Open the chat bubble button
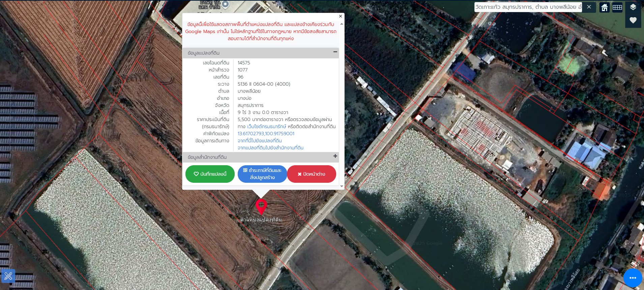Screen dimensions: 644x290 click(x=633, y=278)
